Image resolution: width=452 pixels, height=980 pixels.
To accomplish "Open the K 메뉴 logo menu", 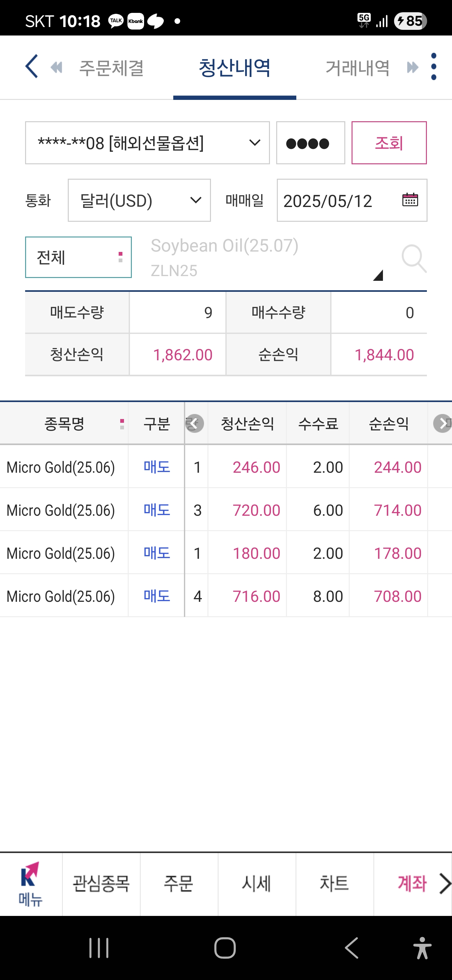I will tap(31, 884).
